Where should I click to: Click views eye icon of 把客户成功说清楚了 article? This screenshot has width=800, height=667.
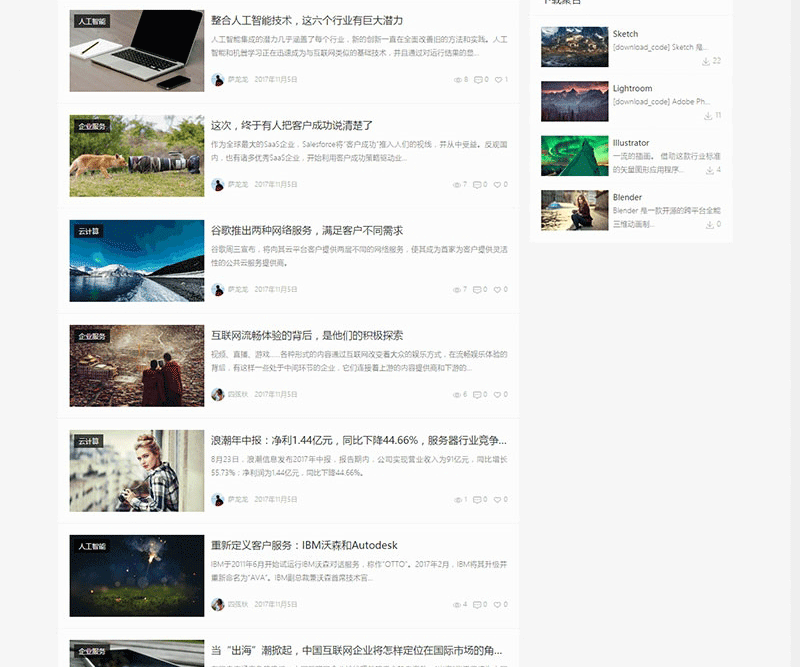(457, 185)
